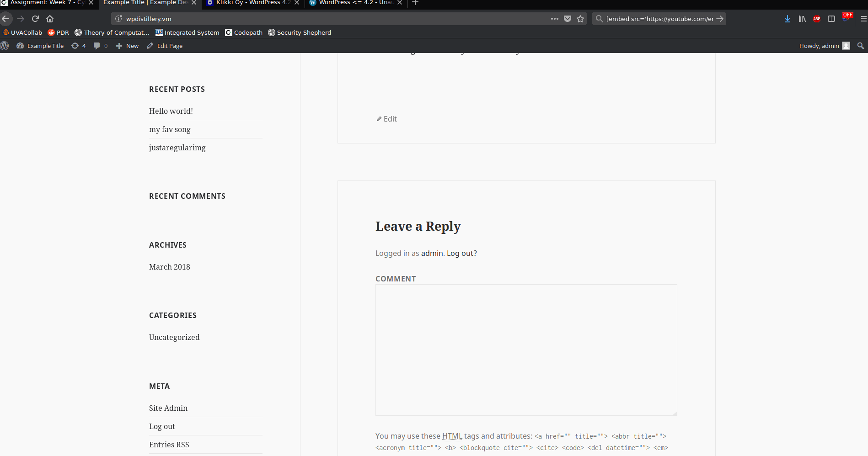Grab the comment box resize handle
Viewport: 868px width, 456px height.
[x=675, y=413]
